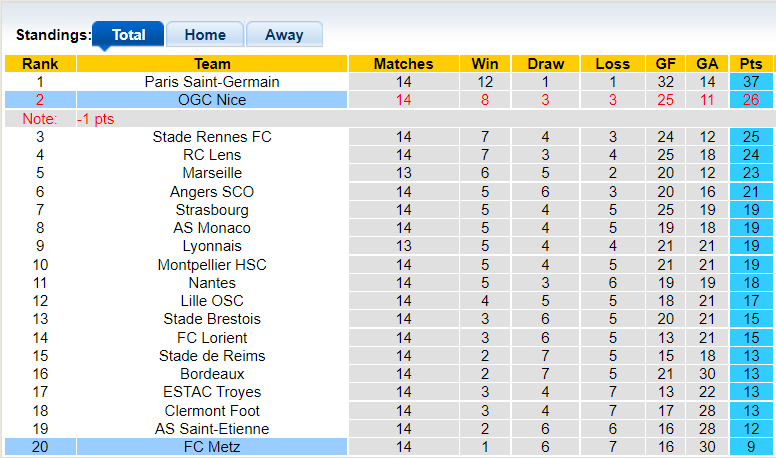
Task: Click the Team column header
Action: pyautogui.click(x=212, y=64)
